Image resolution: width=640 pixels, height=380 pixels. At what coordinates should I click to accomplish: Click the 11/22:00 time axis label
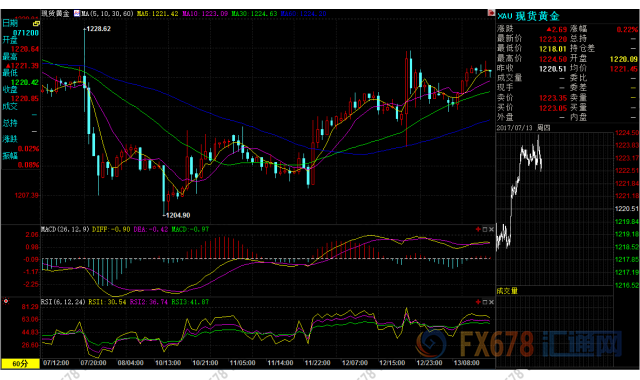[x=318, y=363]
